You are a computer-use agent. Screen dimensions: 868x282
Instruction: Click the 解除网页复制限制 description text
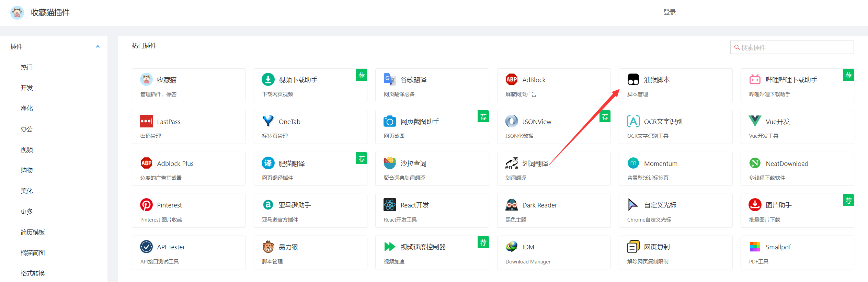point(648,262)
